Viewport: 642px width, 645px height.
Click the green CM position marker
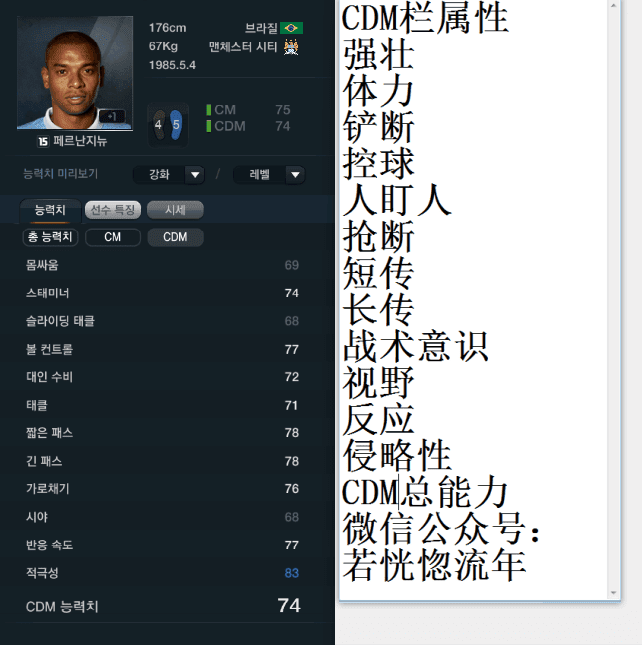point(209,110)
